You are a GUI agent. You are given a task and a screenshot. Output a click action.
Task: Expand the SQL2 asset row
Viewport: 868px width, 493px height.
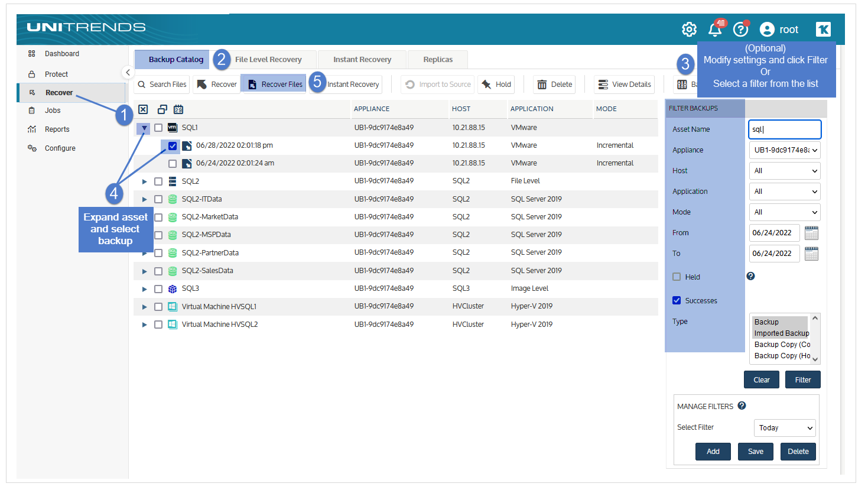144,181
